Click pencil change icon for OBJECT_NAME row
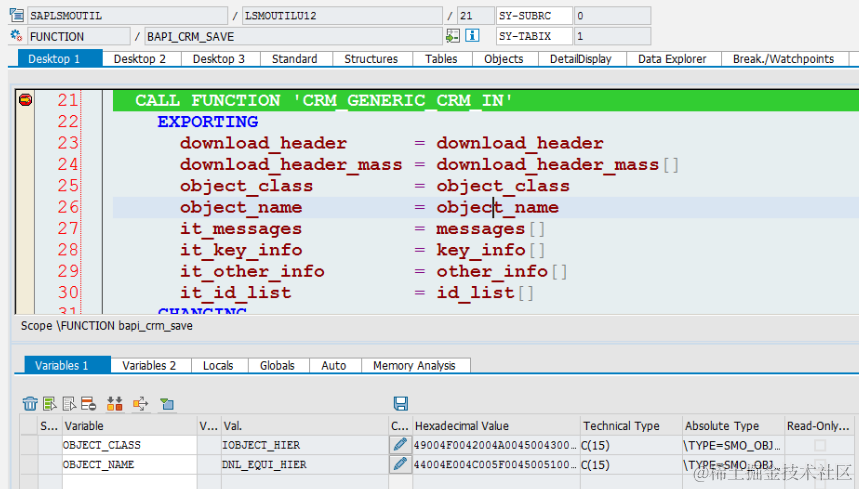859x489 pixels. pos(400,464)
